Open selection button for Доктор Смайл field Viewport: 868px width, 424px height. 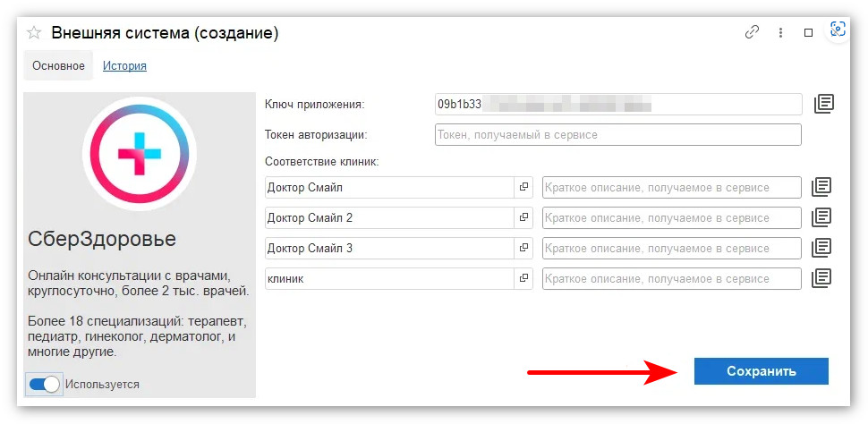point(523,188)
